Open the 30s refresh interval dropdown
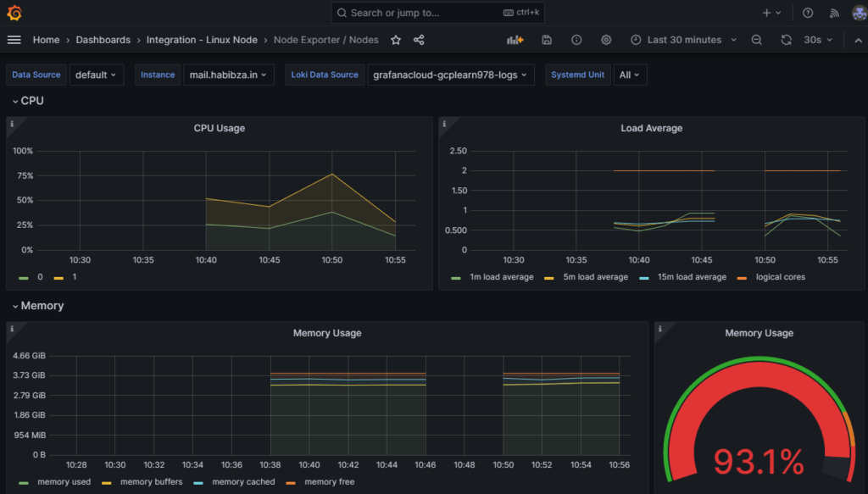The height and width of the screenshot is (494, 868). point(818,40)
